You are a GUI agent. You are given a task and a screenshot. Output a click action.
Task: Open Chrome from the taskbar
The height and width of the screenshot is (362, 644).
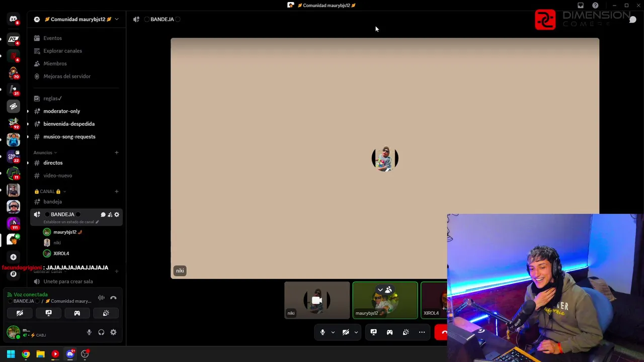coord(26,354)
